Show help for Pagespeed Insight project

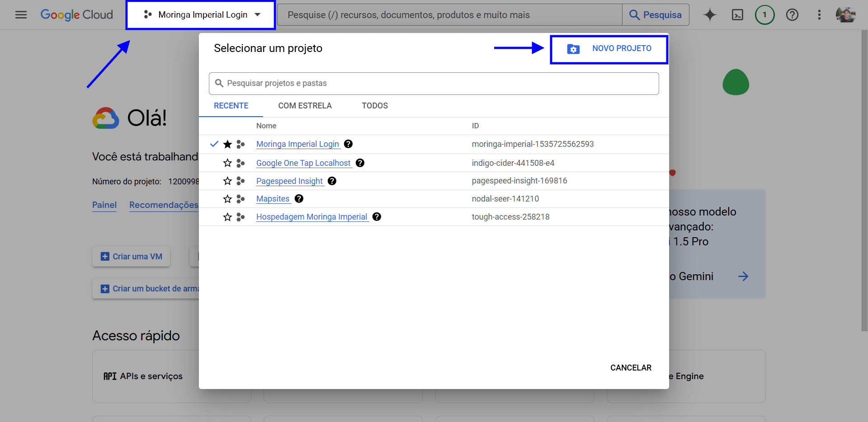(332, 181)
